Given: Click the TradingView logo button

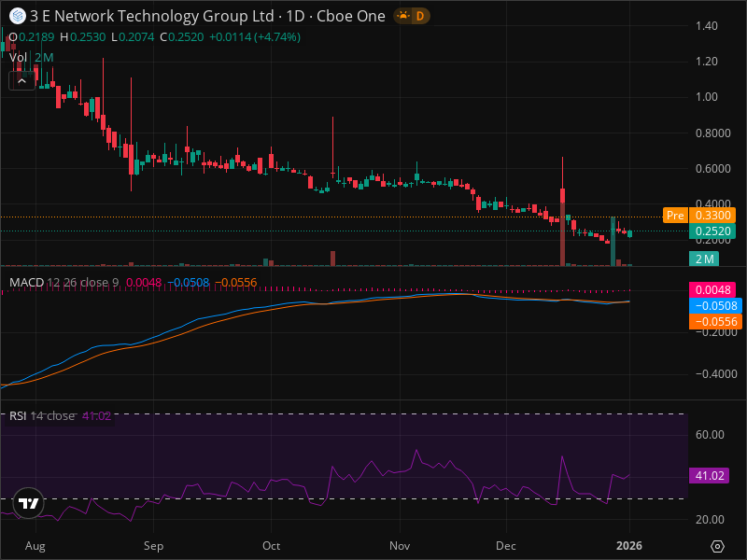Looking at the screenshot, I should (28, 503).
